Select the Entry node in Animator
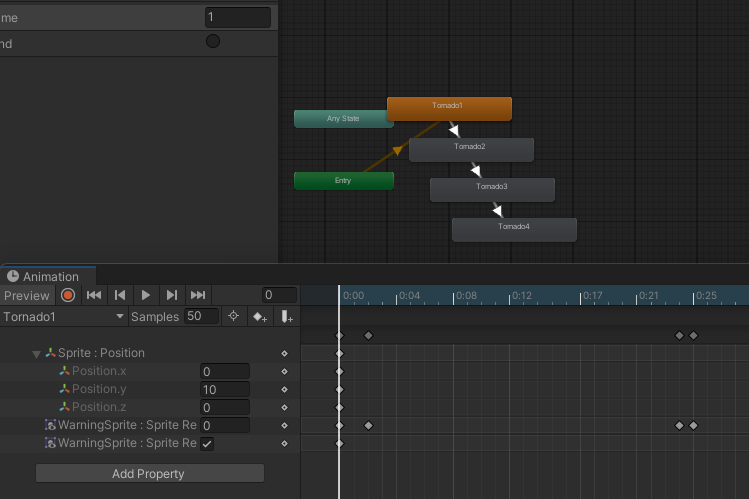749x499 pixels. click(x=344, y=181)
